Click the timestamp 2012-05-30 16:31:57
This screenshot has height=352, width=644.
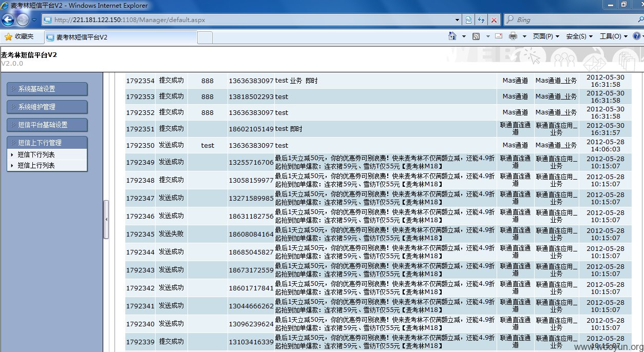pos(605,129)
